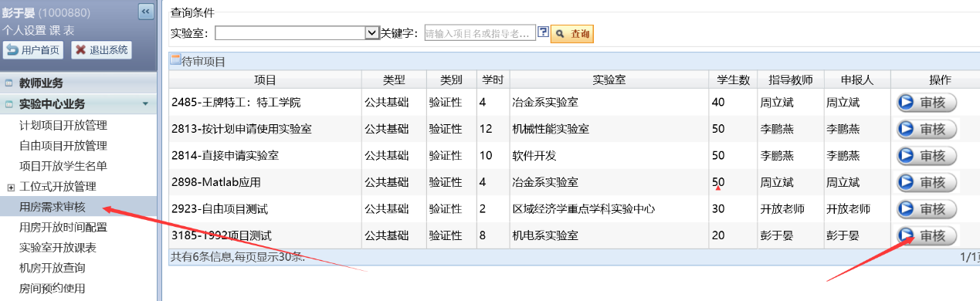Click the 教师业务 section icon

(8, 83)
